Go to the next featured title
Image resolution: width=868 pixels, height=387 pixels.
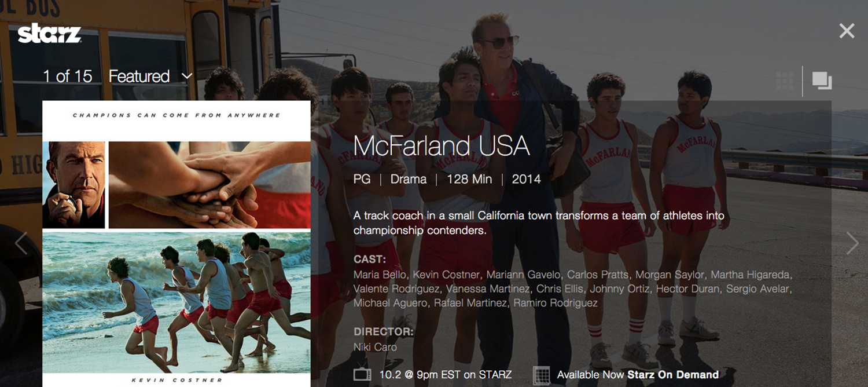[852, 243]
